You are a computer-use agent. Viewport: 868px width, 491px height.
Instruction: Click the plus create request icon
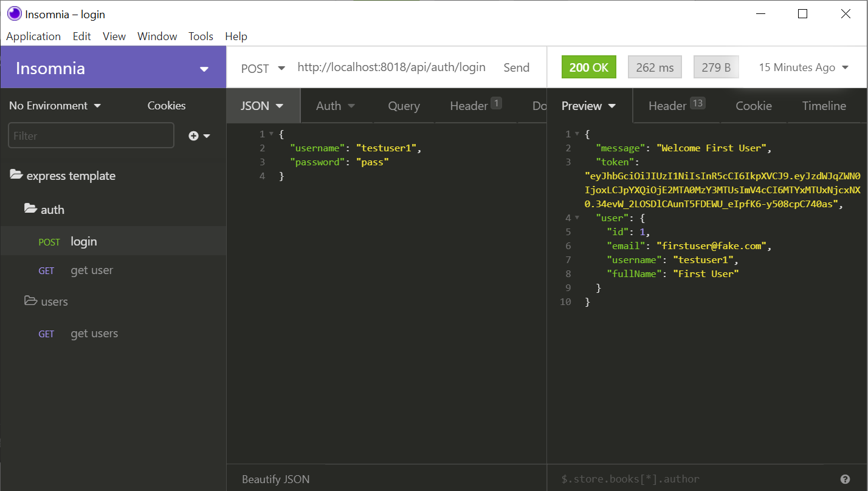click(193, 136)
